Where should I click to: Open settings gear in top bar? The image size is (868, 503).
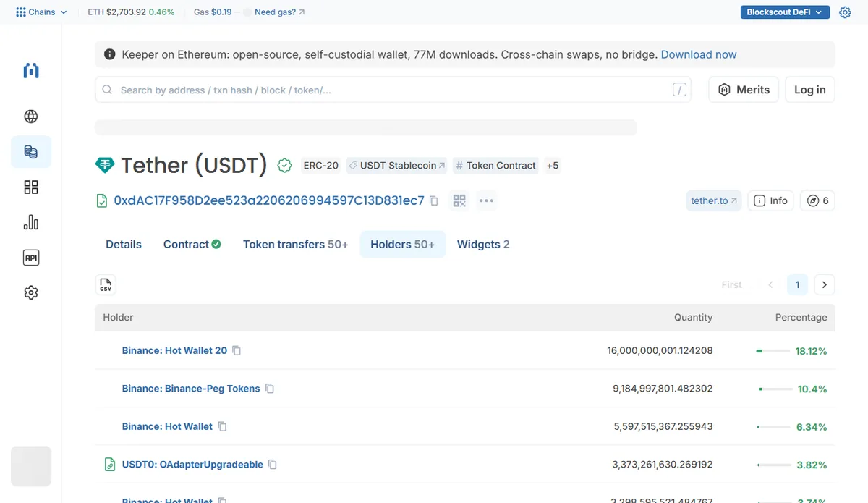[x=845, y=12]
